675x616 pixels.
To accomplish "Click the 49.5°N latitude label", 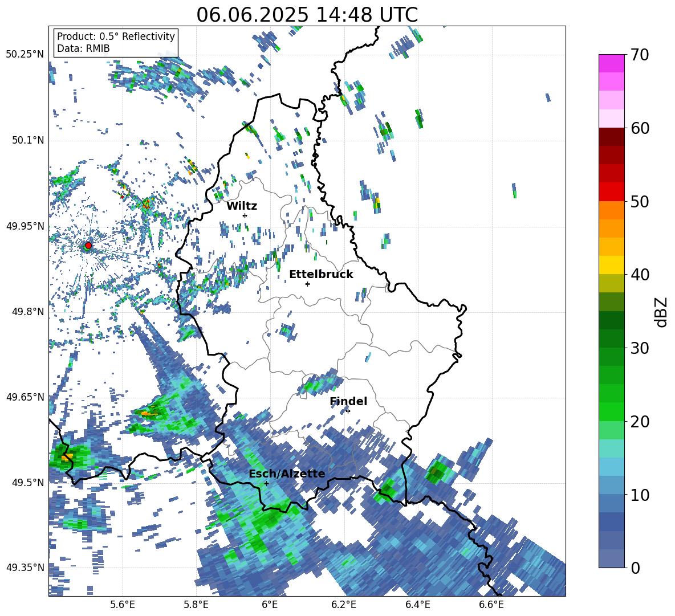I will click(x=28, y=483).
